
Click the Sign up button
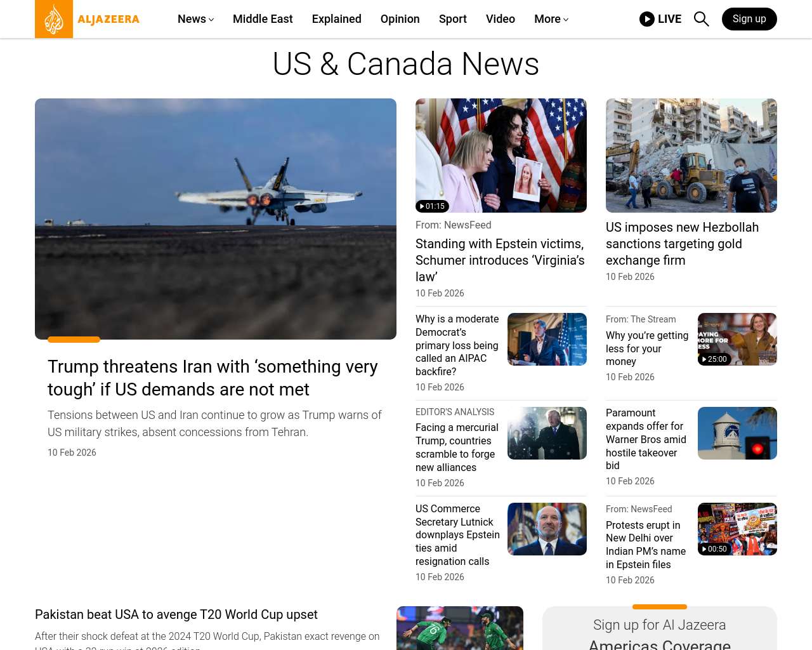[x=749, y=19]
